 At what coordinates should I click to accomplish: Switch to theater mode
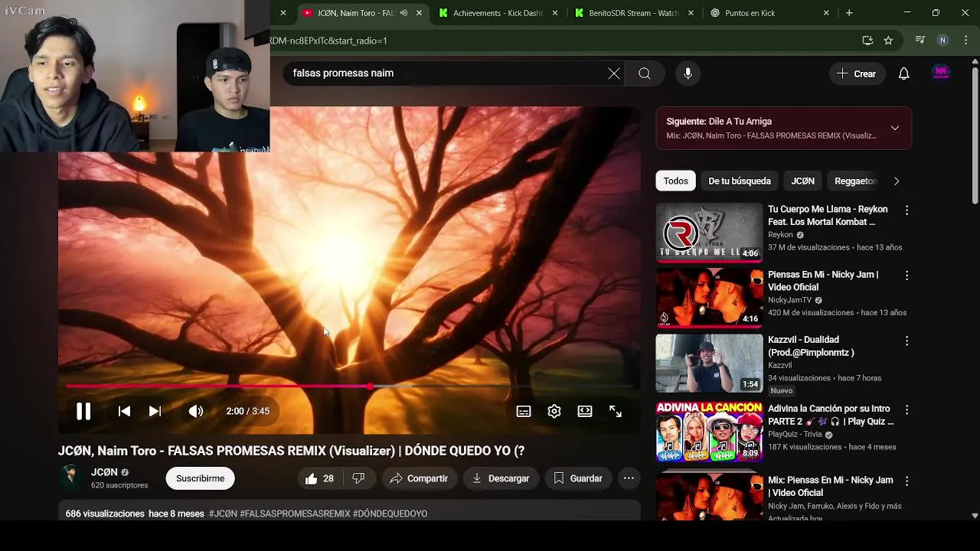pyautogui.click(x=585, y=411)
